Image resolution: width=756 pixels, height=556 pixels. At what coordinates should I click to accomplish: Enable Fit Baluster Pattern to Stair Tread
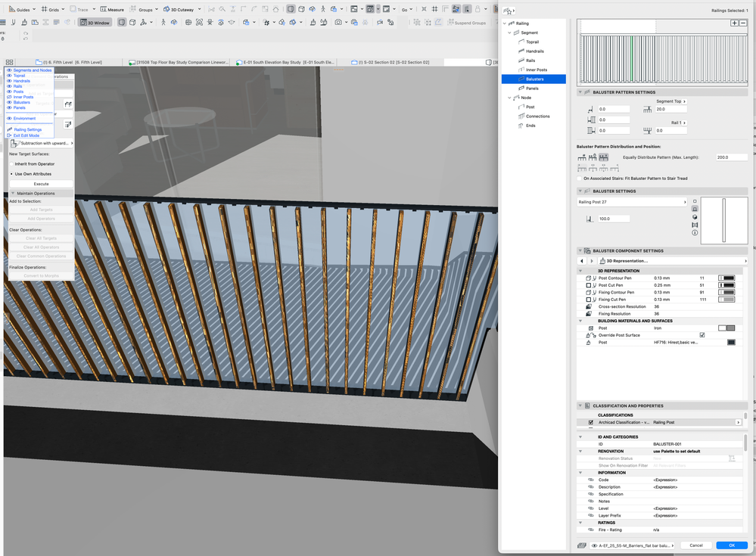click(x=580, y=179)
